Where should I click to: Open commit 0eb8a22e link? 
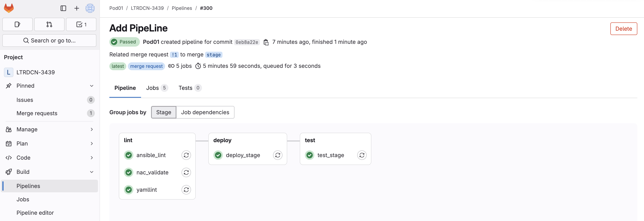247,42
